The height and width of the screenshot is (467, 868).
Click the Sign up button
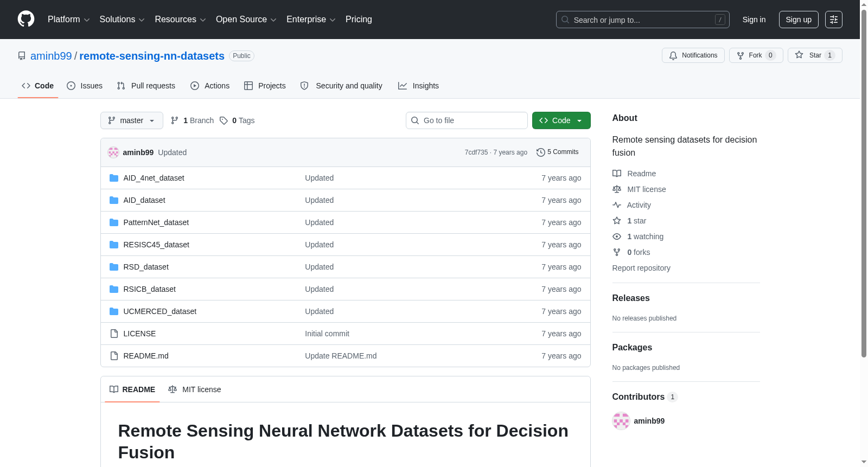pyautogui.click(x=798, y=20)
